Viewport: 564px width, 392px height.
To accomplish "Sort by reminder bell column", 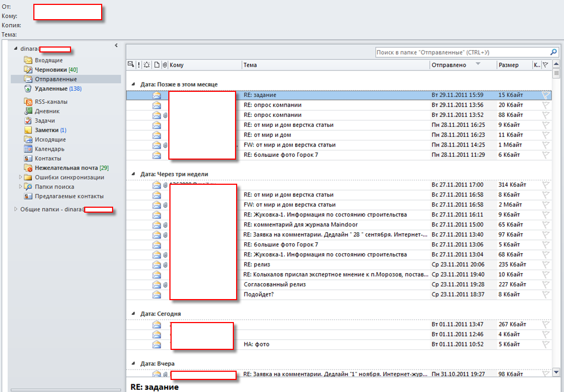I will click(147, 65).
